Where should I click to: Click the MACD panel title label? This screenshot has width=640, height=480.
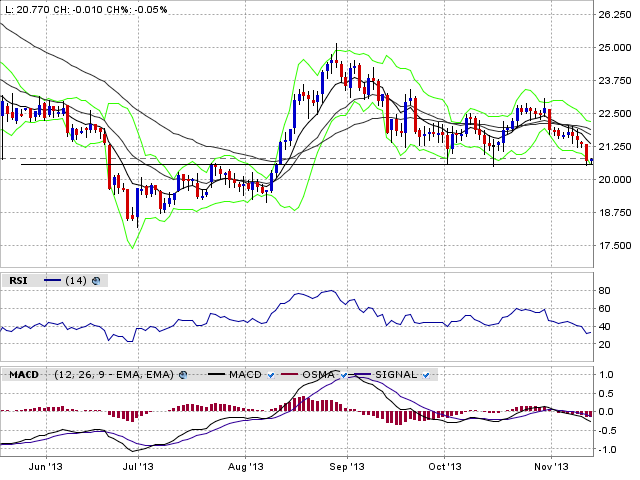point(24,375)
